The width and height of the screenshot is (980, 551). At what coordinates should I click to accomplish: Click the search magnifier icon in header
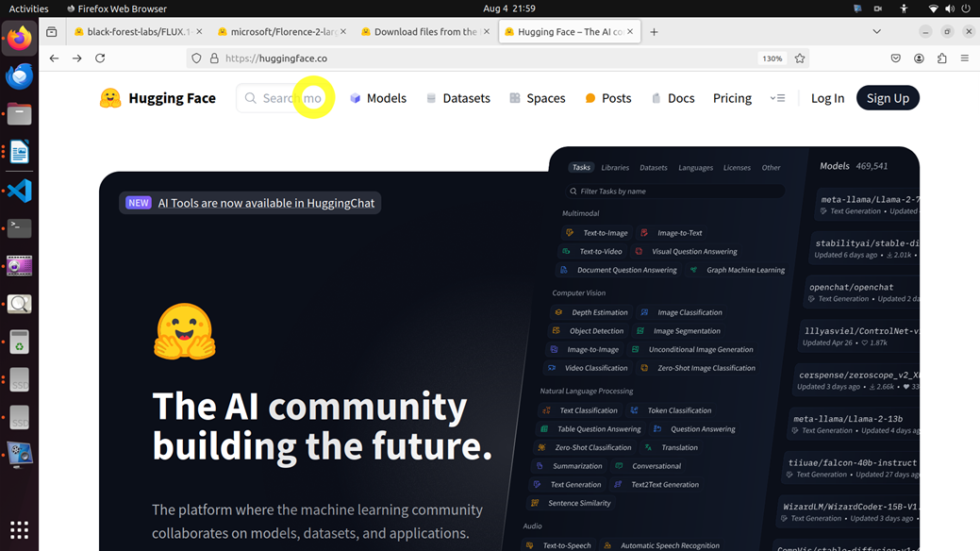[251, 98]
